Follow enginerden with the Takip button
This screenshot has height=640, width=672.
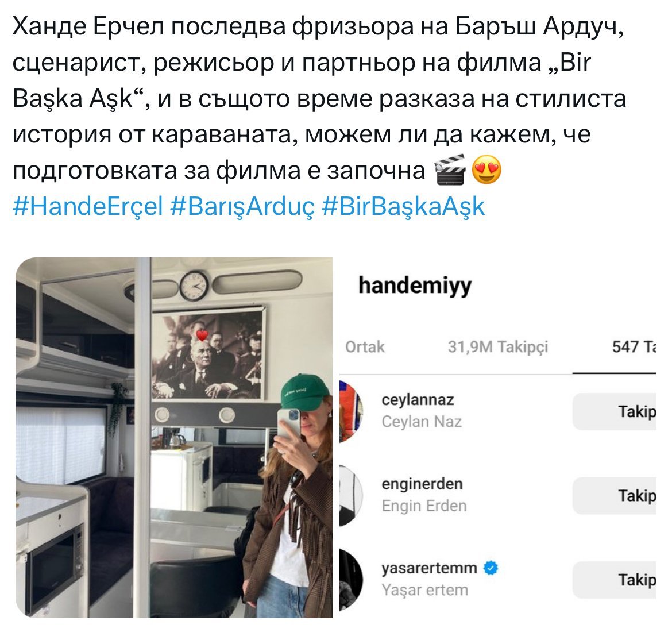coord(615,496)
